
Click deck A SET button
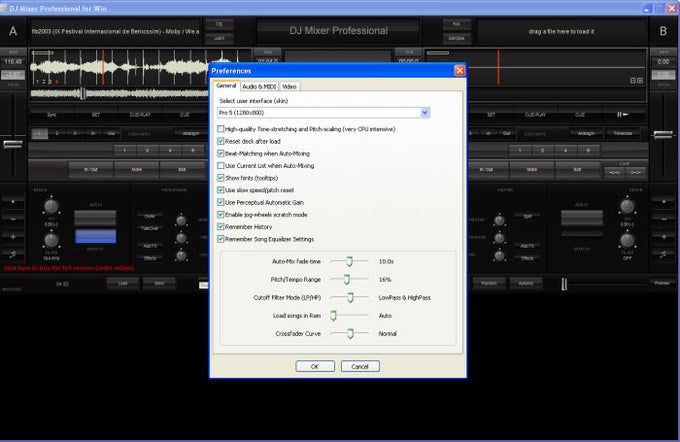pyautogui.click(x=96, y=115)
